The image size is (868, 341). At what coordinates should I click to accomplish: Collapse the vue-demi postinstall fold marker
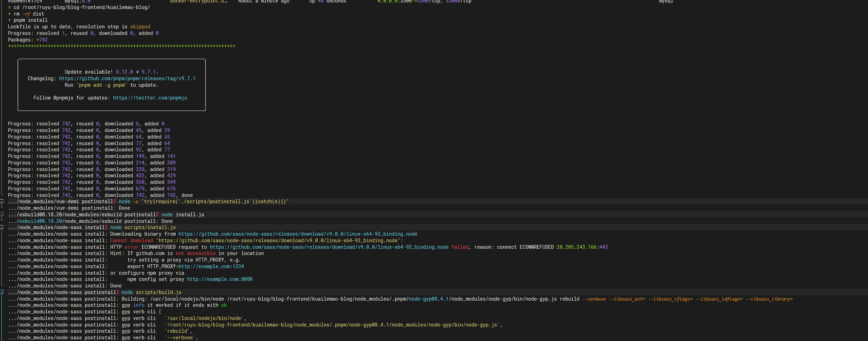[x=2, y=201]
